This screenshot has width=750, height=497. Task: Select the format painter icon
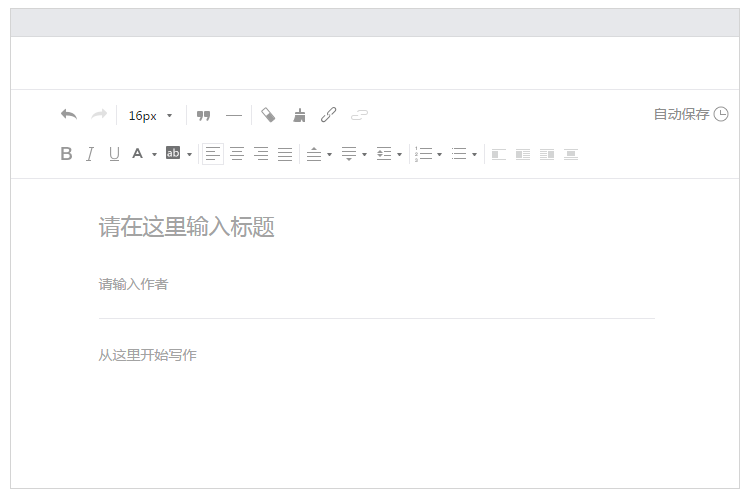[x=268, y=115]
